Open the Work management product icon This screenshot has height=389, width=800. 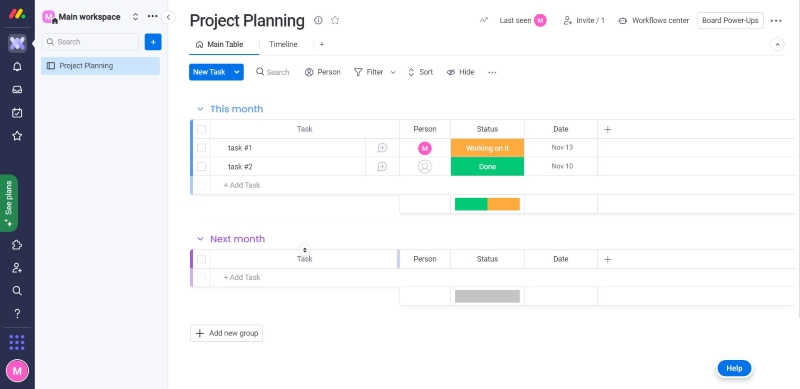pyautogui.click(x=17, y=43)
